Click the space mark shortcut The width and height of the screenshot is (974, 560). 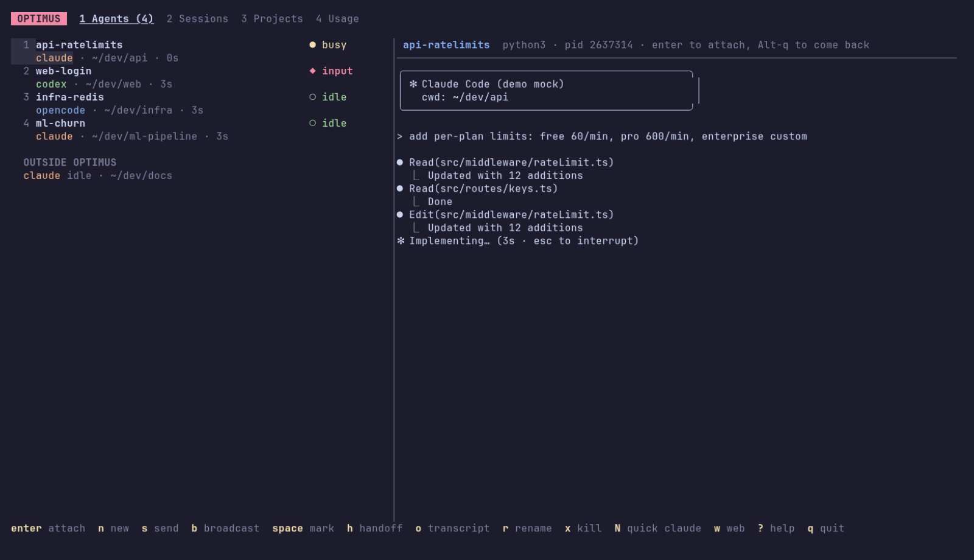click(x=303, y=528)
